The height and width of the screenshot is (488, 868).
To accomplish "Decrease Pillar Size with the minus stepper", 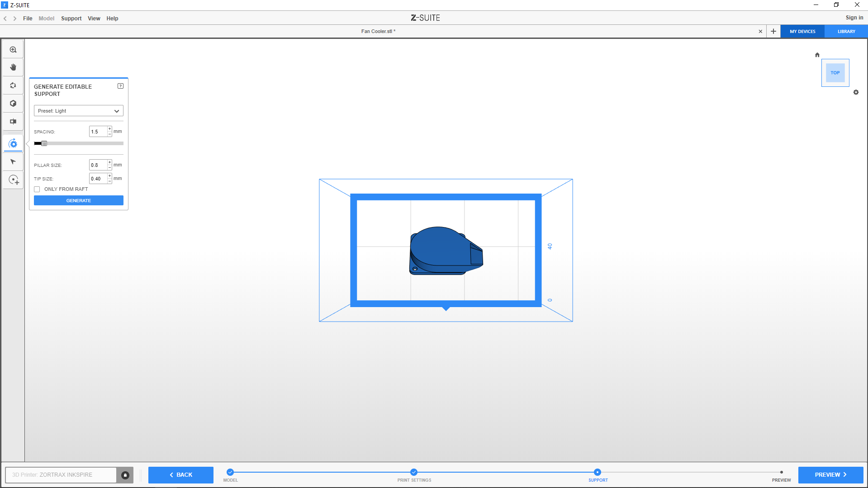I will [x=109, y=168].
